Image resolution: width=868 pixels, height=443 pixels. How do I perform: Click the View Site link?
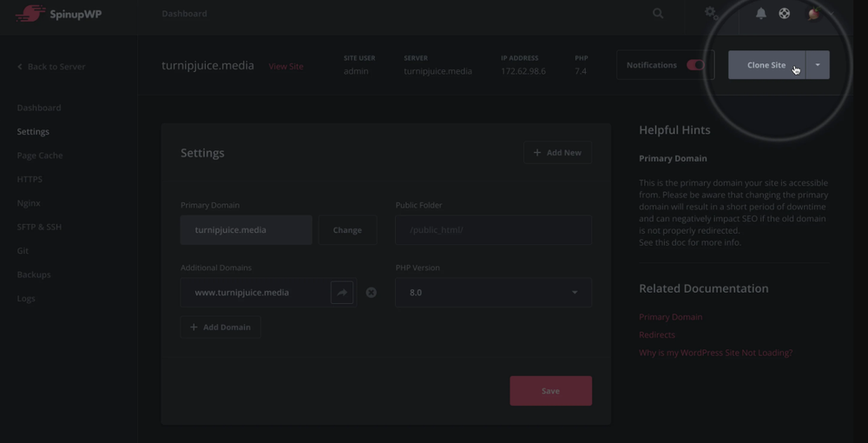[x=286, y=66]
